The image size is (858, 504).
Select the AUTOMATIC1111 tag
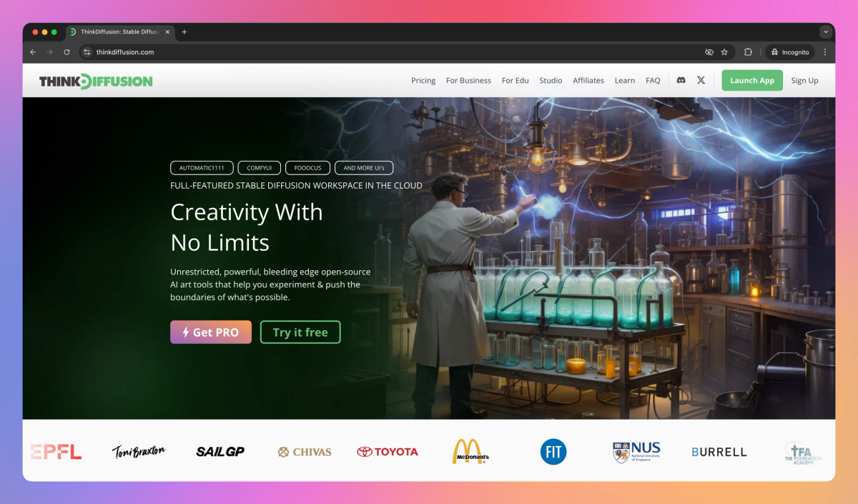[x=202, y=168]
